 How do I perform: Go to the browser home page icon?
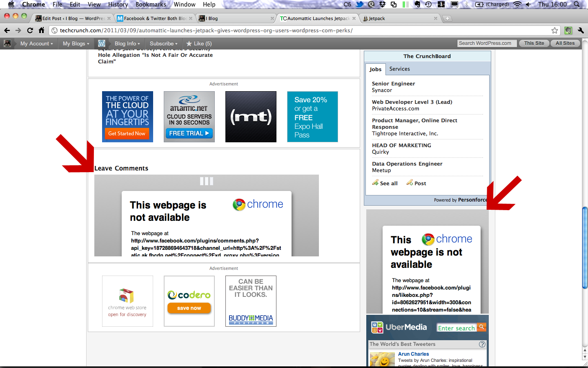coord(41,30)
